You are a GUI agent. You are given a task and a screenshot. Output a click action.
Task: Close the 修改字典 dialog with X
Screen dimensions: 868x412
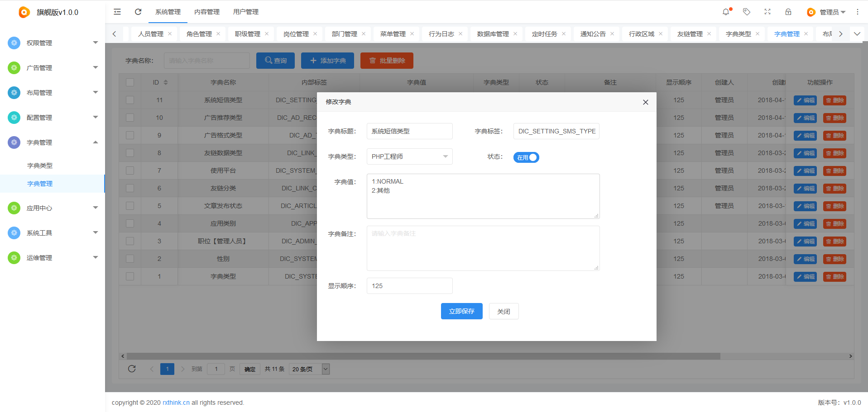click(646, 102)
